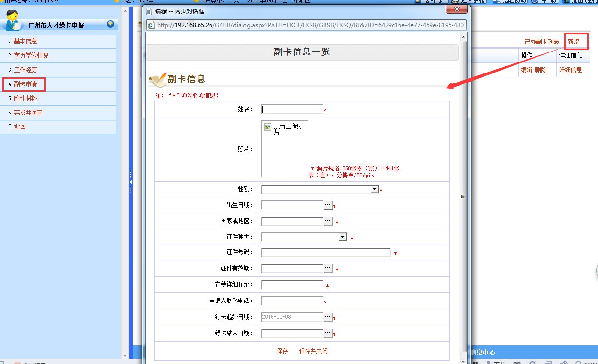Screen dimensions: 598x364
Task: Open the 已办副卡列表 link
Action: tap(542, 42)
